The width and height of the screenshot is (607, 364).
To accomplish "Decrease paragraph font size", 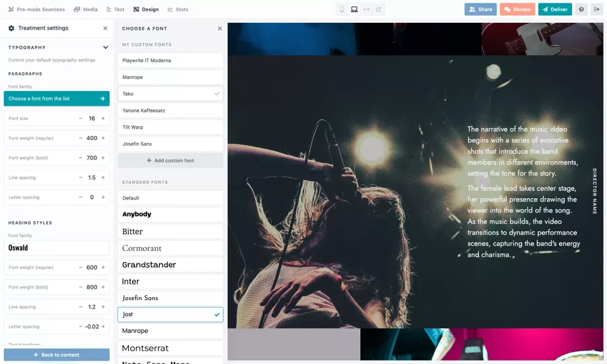I will click(x=80, y=119).
